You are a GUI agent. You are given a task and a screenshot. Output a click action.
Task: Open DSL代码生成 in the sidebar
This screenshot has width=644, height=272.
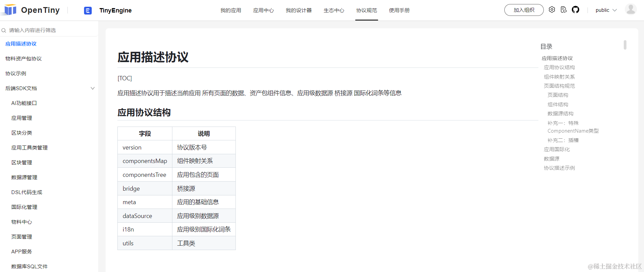27,192
